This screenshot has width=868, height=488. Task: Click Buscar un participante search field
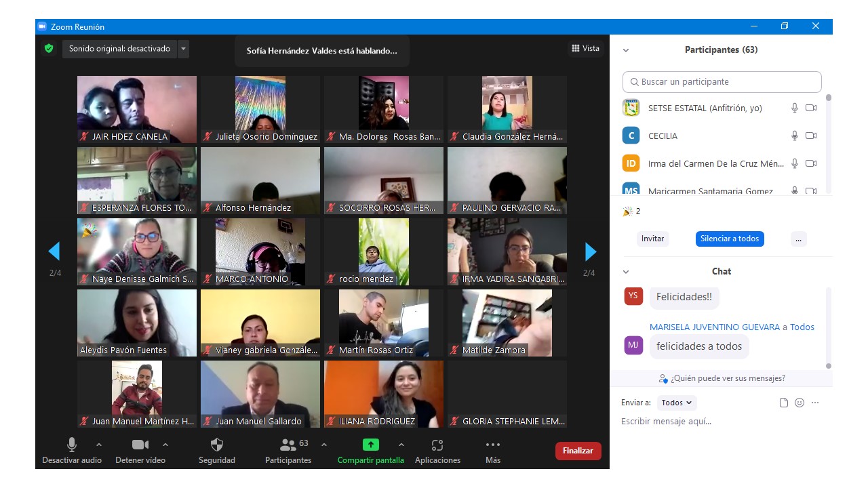click(x=722, y=82)
